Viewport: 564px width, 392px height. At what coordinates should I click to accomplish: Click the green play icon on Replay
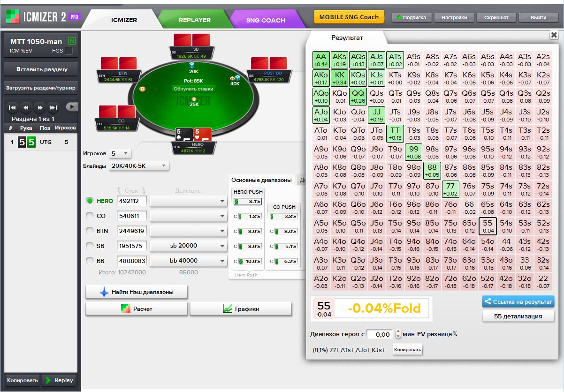[47, 380]
